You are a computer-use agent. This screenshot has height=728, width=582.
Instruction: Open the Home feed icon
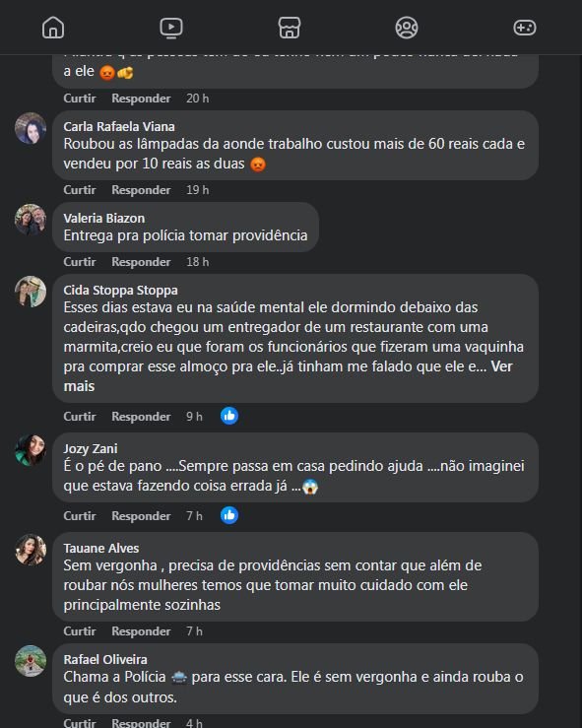53,28
